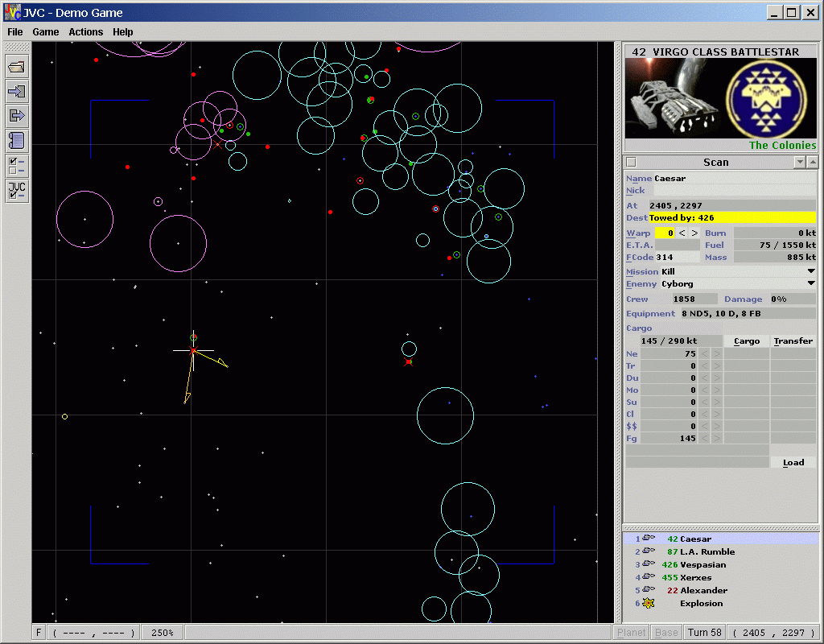
Task: Expand the Scan panel dropdown arrow
Action: point(800,163)
